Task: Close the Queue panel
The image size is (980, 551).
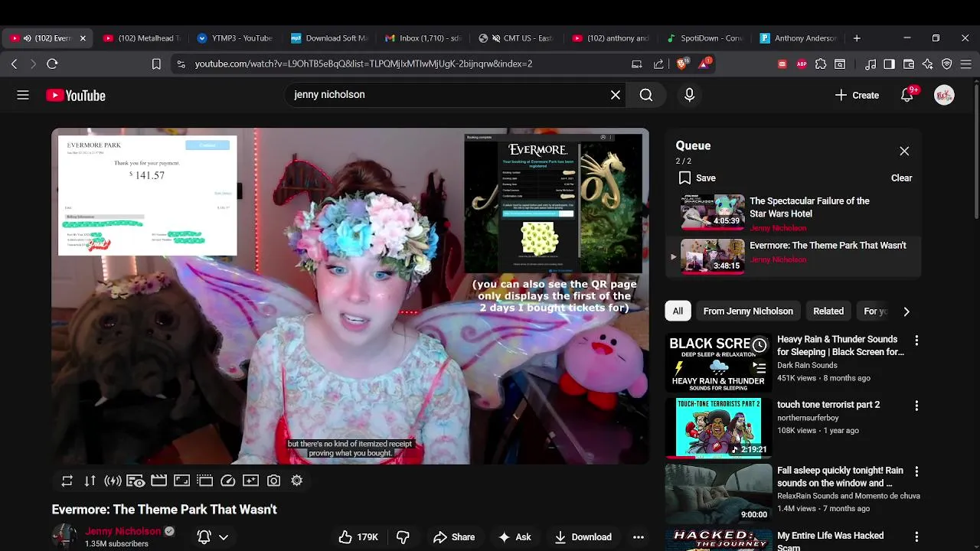Action: [x=904, y=152]
